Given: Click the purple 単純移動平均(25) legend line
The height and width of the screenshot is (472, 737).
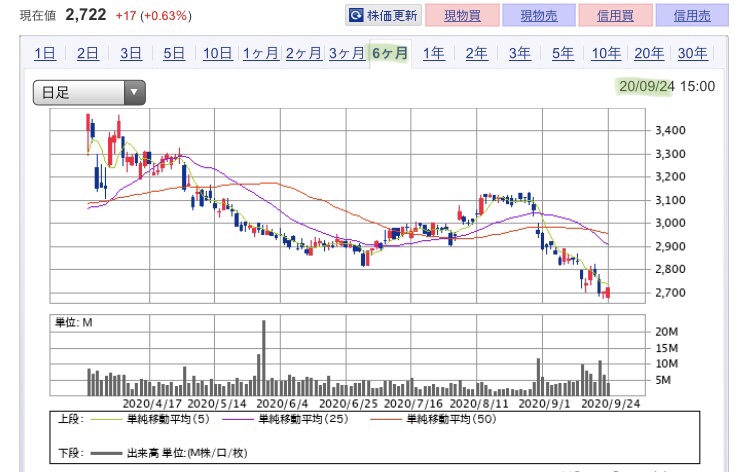Looking at the screenshot, I should click(237, 419).
